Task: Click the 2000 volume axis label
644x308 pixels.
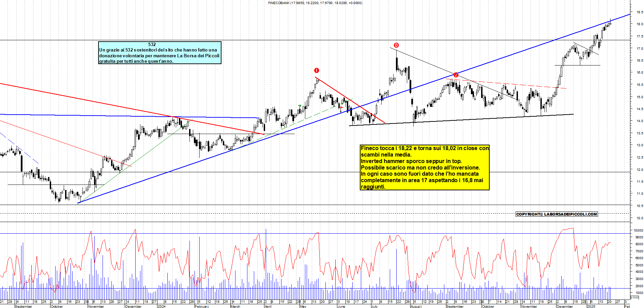Action: coord(639,286)
